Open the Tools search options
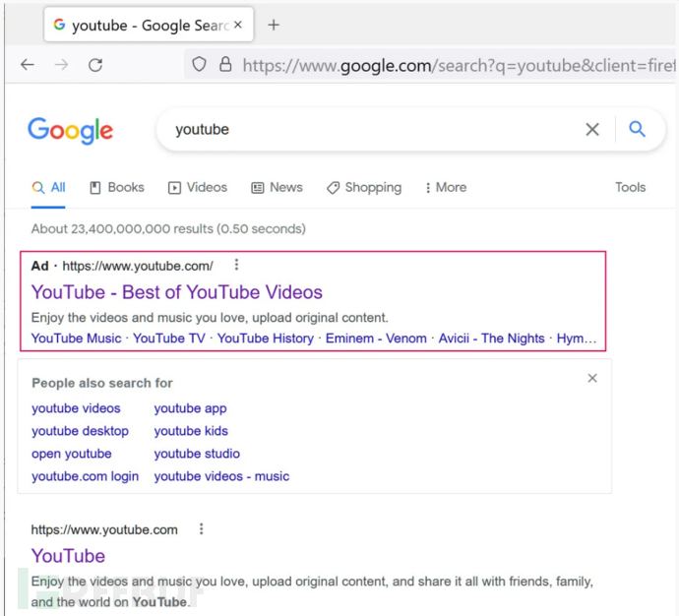Viewport: 679px width, 616px height. 630,187
